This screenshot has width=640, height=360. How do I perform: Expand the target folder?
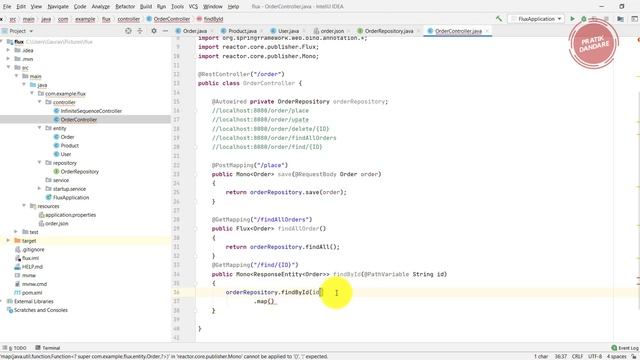click(x=8, y=241)
